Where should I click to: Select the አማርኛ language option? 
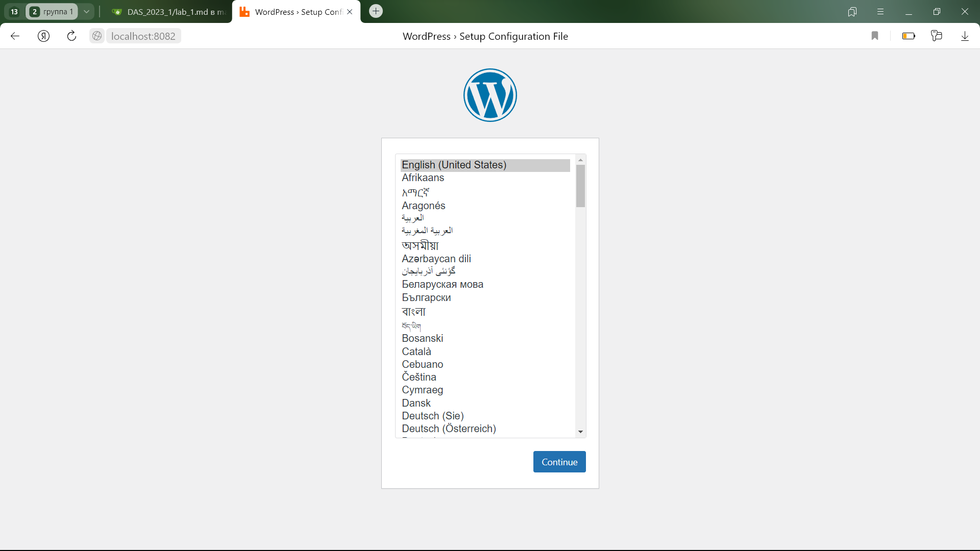pos(485,192)
